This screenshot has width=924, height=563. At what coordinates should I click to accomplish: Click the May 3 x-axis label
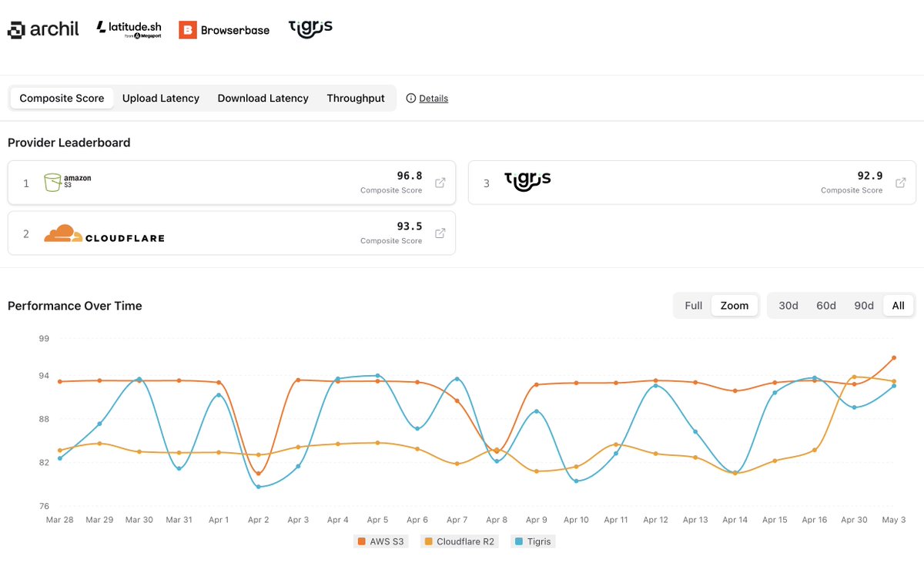click(x=893, y=520)
